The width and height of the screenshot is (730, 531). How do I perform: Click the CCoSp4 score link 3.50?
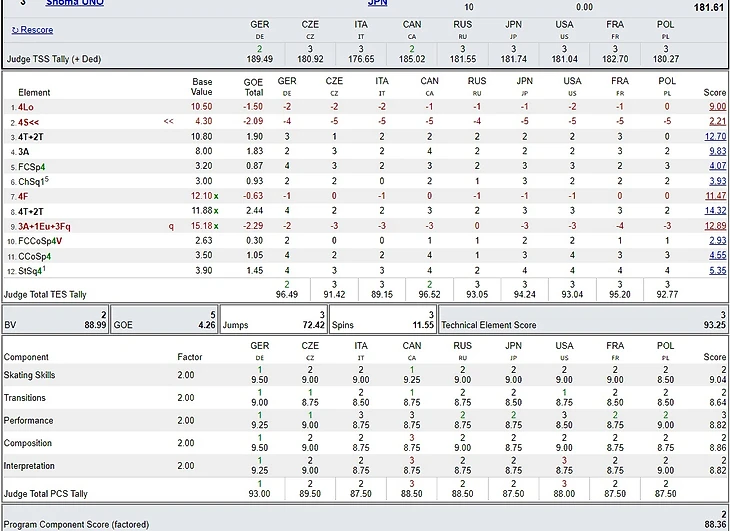pos(716,255)
